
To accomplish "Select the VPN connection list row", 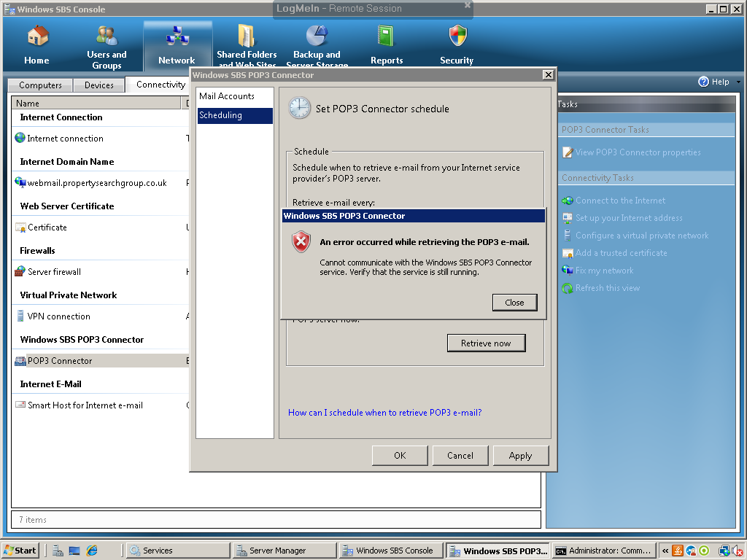I will tap(101, 316).
